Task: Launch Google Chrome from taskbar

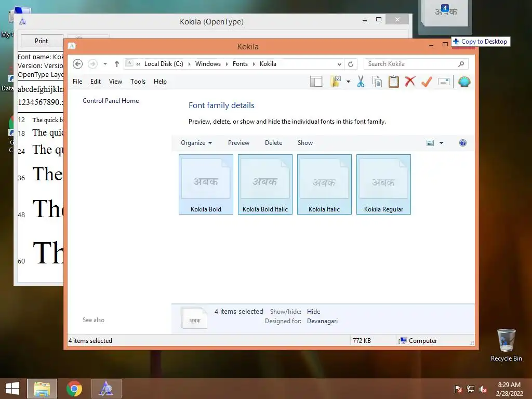Action: (74, 389)
